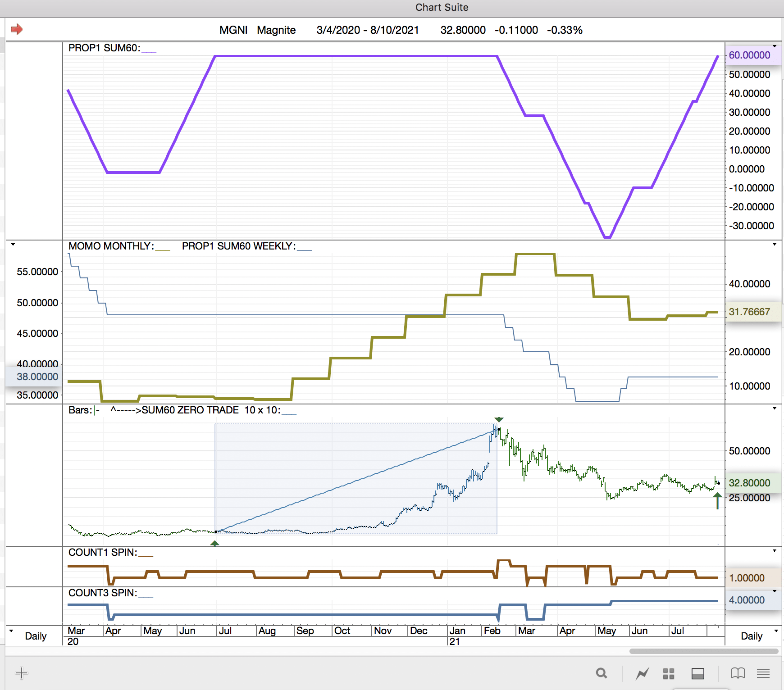The image size is (784, 690).
Task: Click the MOMO MONTHLY legend label
Action: point(111,246)
